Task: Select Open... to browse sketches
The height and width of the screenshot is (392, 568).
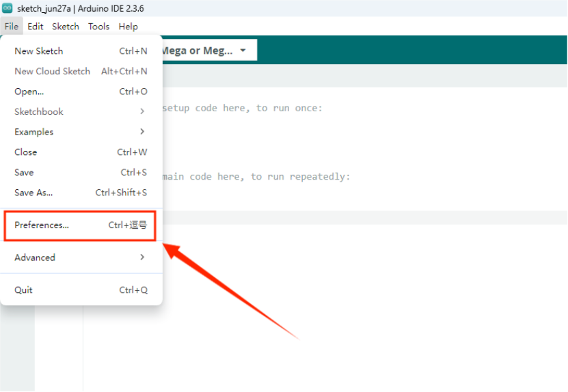Action: pyautogui.click(x=29, y=92)
